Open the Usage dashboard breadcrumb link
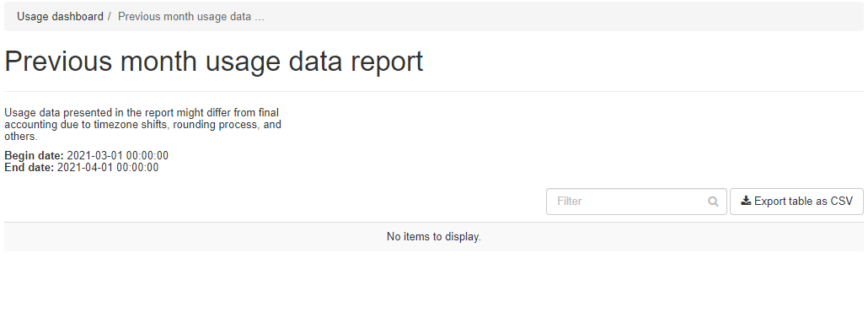Image resolution: width=868 pixels, height=312 pixels. [60, 17]
